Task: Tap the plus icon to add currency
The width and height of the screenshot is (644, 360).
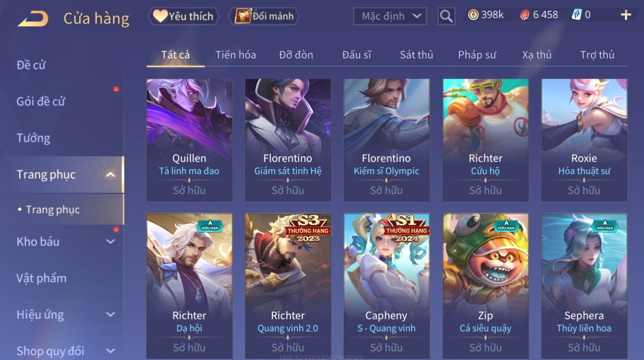Action: pos(626,15)
